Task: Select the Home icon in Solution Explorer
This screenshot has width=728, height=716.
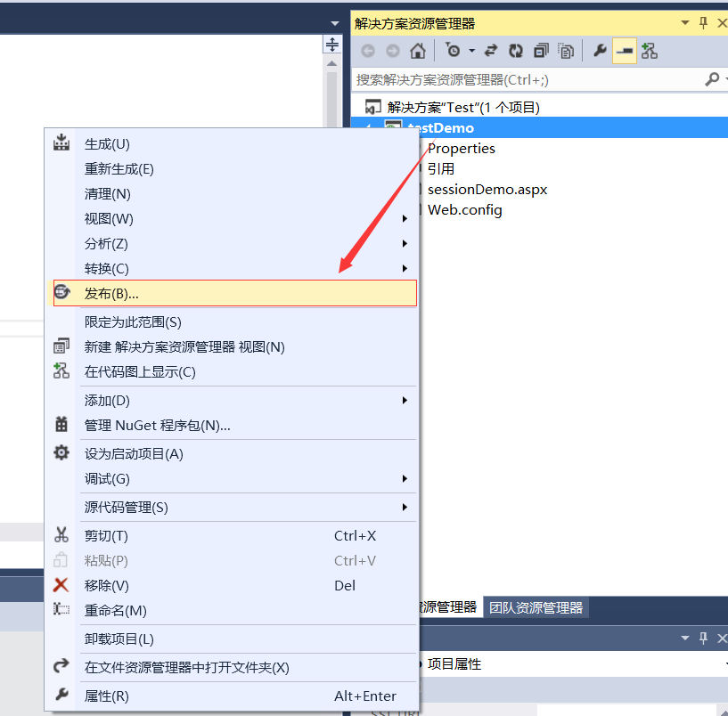Action: (x=416, y=51)
